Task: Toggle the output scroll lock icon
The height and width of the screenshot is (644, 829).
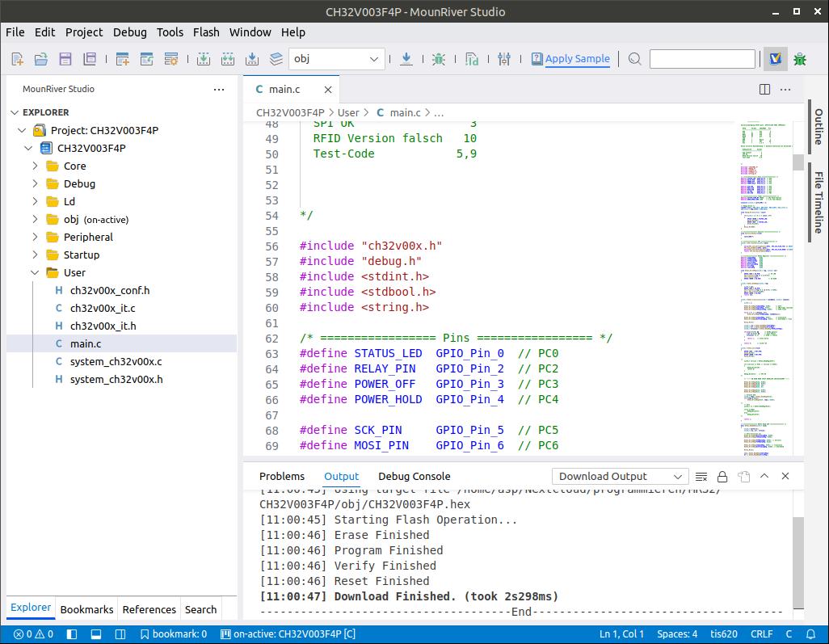Action: click(722, 477)
